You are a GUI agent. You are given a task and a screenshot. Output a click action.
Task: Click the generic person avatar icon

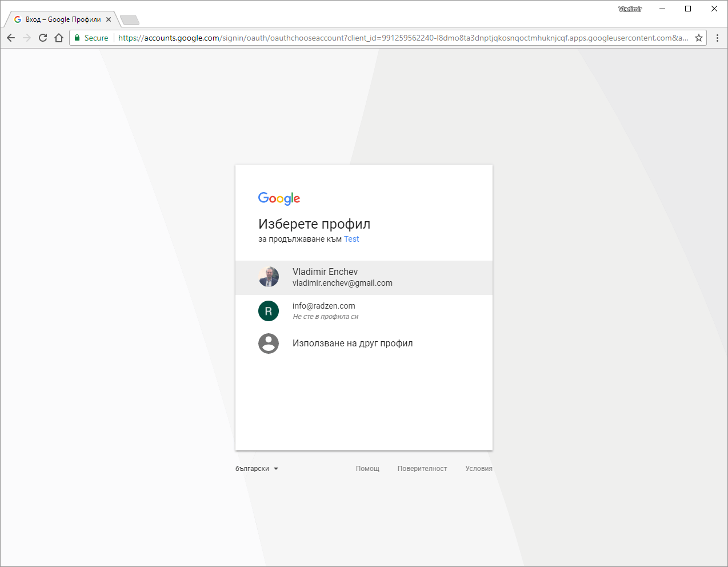point(269,344)
